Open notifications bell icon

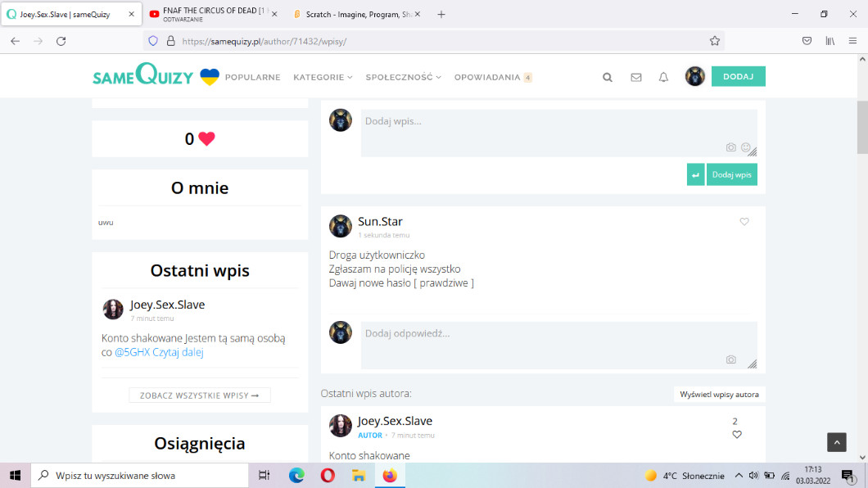[664, 77]
